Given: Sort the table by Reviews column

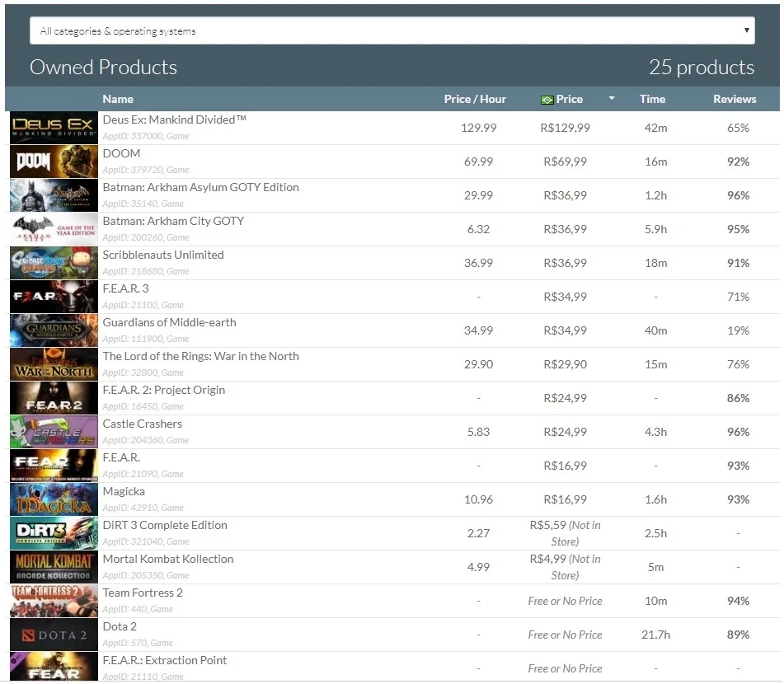Looking at the screenshot, I should pyautogui.click(x=735, y=99).
